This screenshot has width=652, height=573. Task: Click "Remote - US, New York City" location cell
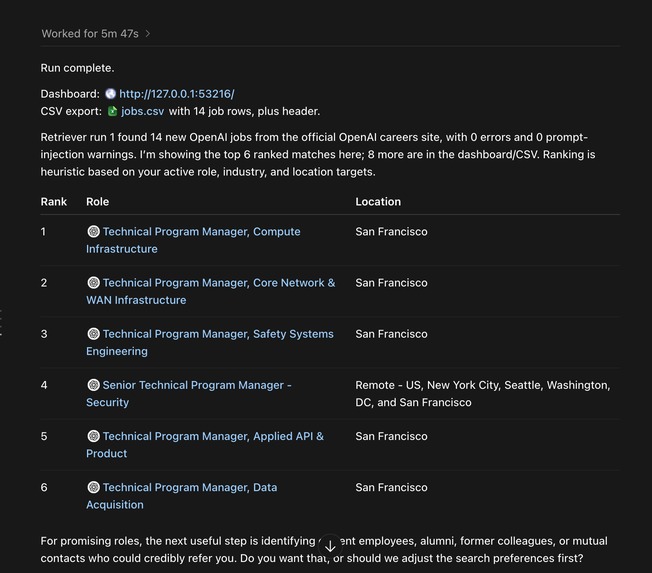point(483,393)
